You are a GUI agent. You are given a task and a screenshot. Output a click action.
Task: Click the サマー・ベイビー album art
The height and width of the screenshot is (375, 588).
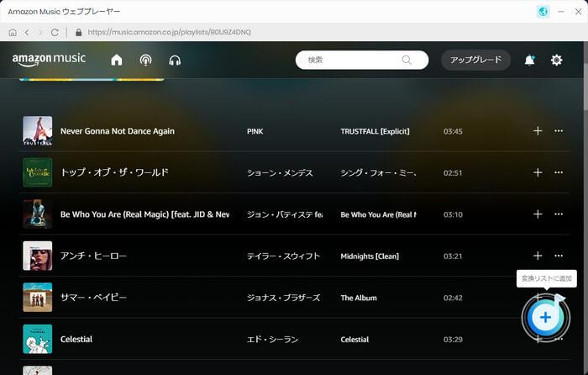[38, 298]
